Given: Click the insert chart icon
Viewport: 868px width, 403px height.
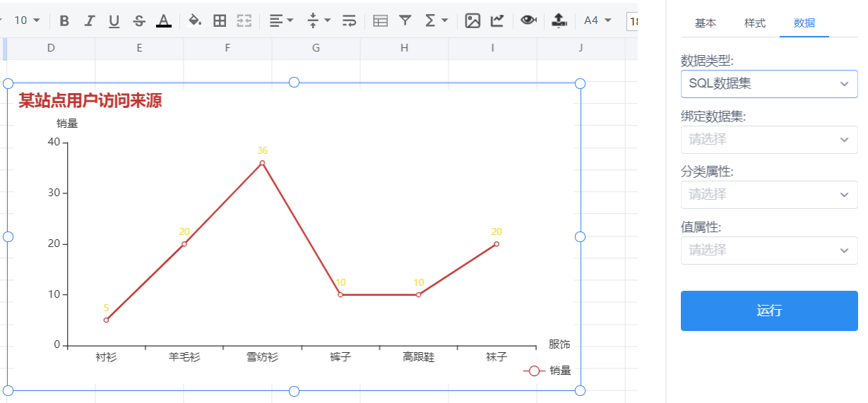Looking at the screenshot, I should [497, 20].
